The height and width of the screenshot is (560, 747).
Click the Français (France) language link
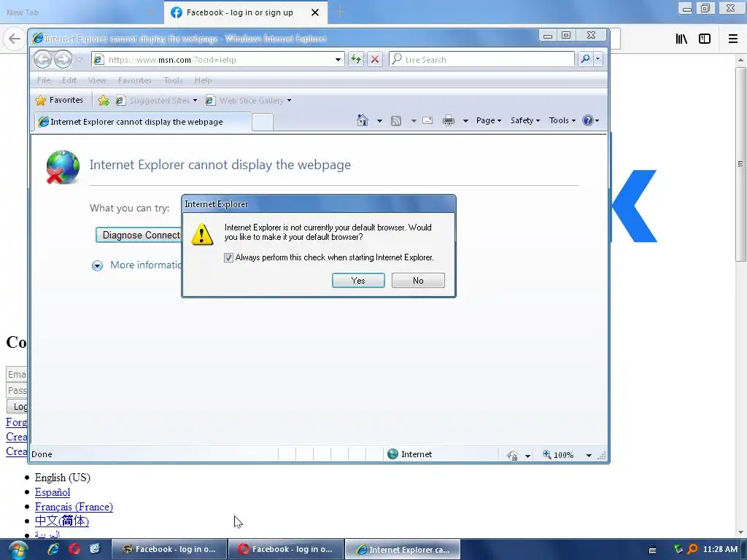[74, 507]
